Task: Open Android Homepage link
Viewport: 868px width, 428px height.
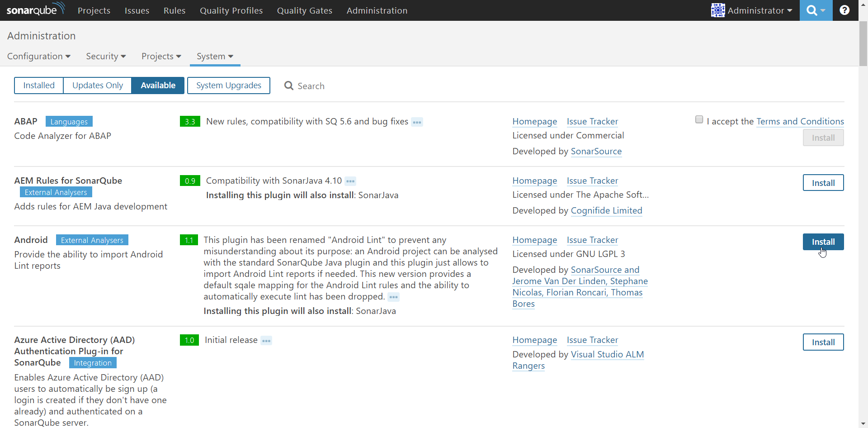Action: tap(535, 240)
